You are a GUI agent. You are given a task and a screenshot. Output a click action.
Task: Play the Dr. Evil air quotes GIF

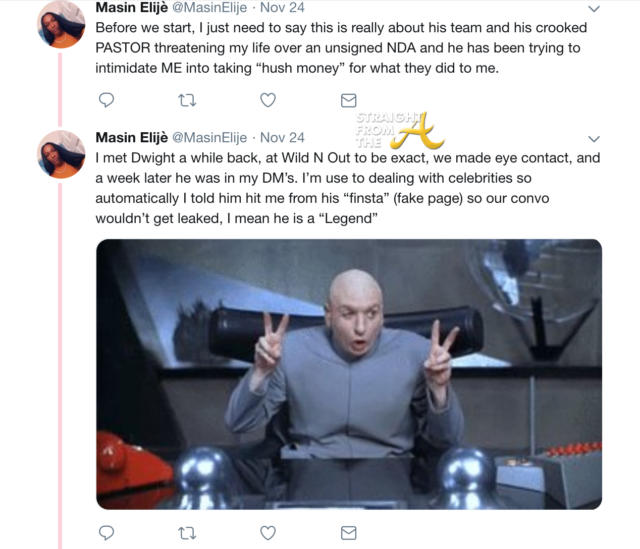coord(349,374)
